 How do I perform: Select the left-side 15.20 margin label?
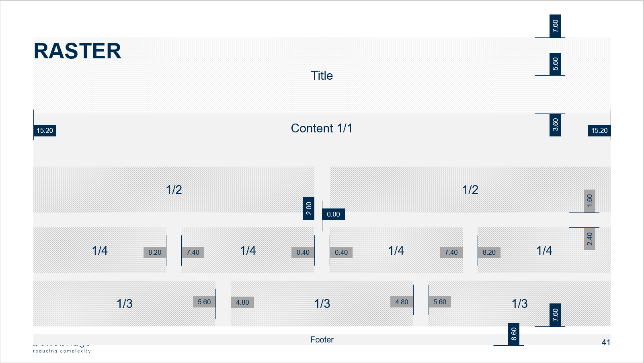[x=45, y=130]
